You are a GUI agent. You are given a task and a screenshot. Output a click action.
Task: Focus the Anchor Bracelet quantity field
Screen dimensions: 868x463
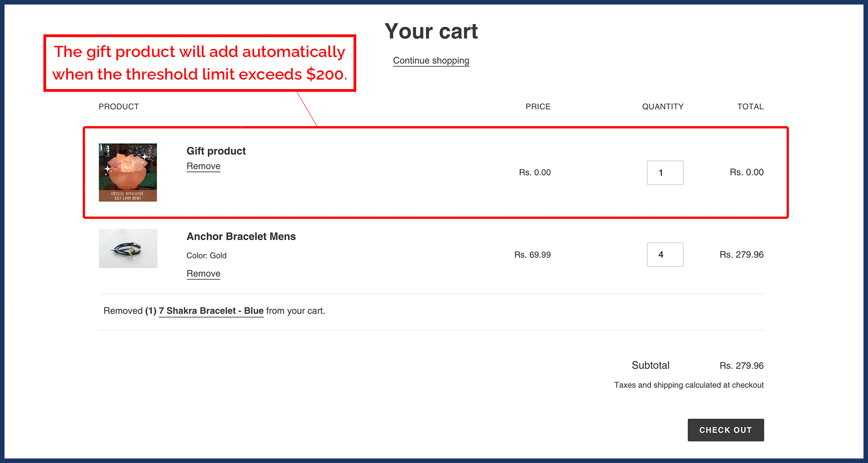coord(665,255)
